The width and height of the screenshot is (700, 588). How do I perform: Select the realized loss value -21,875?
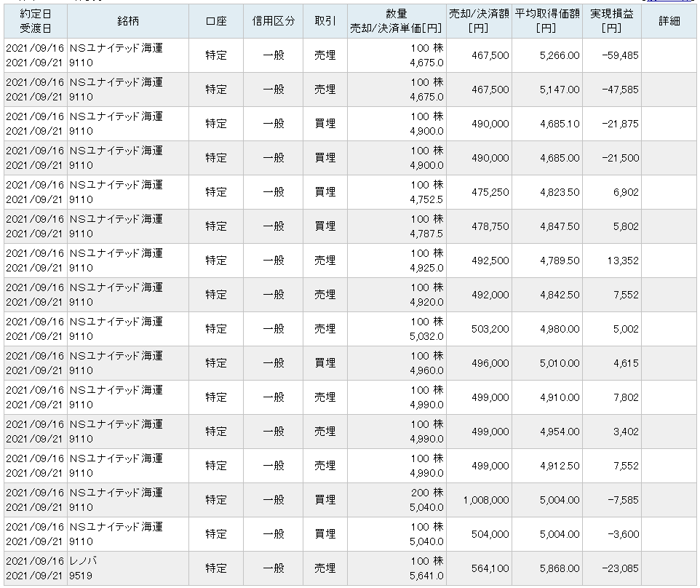click(x=620, y=124)
